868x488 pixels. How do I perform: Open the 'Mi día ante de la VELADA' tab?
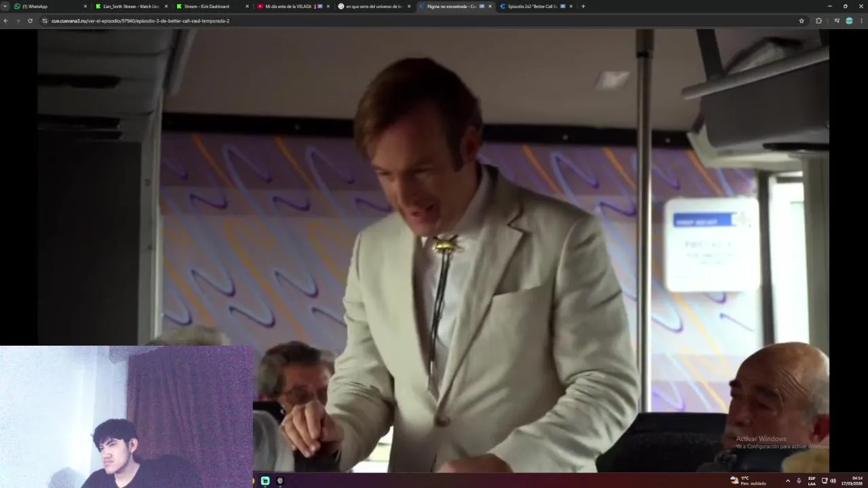(x=292, y=6)
